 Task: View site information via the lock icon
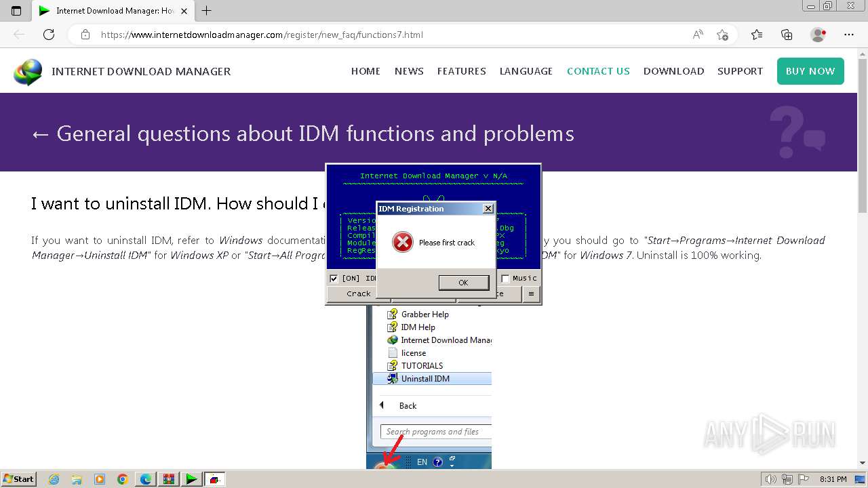pyautogui.click(x=85, y=35)
